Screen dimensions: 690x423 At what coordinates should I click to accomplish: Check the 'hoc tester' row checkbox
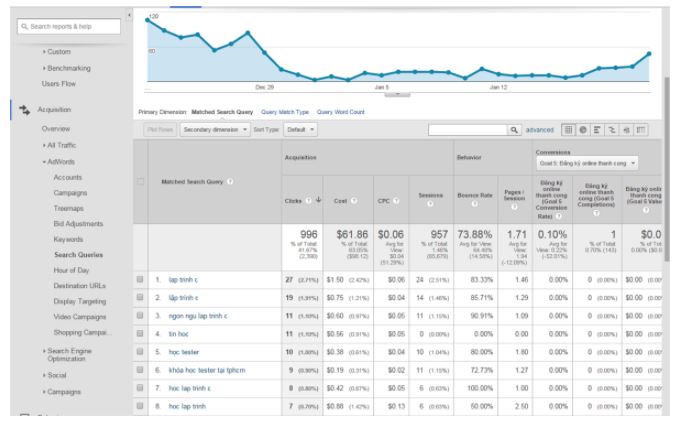coord(140,352)
